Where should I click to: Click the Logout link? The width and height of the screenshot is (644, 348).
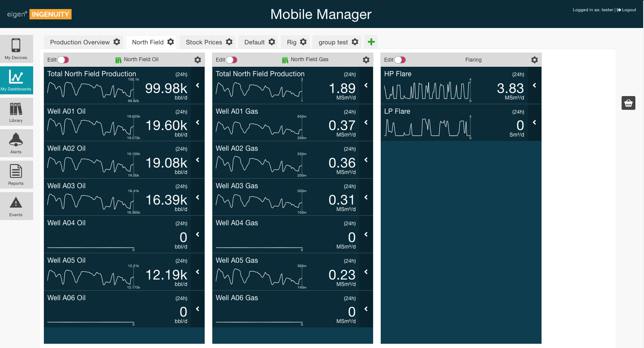point(626,10)
